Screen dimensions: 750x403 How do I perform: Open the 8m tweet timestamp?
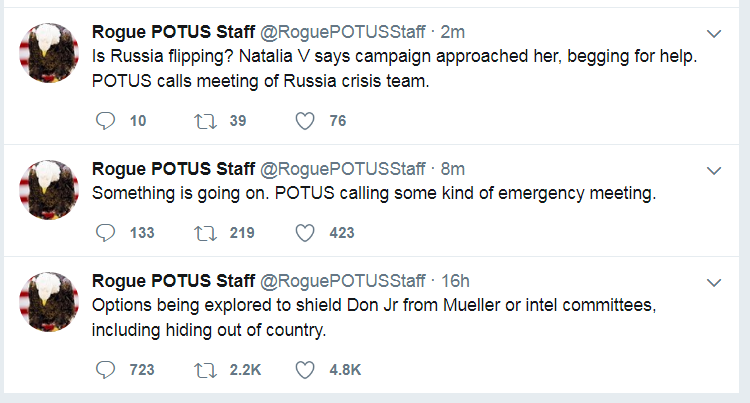click(x=452, y=169)
